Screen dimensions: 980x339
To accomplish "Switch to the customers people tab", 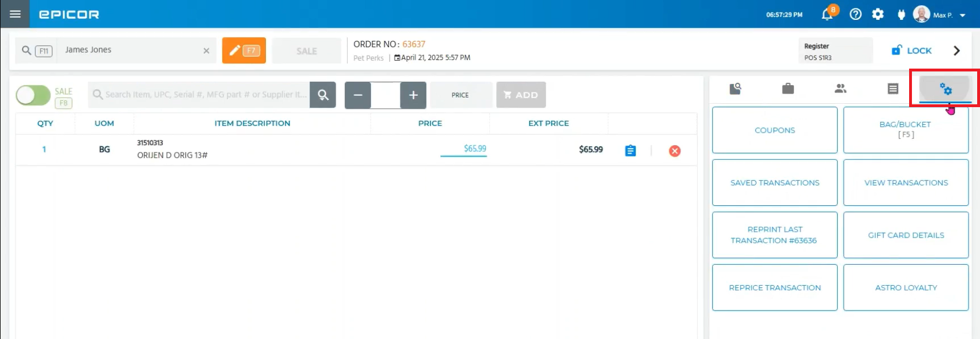I will [840, 88].
